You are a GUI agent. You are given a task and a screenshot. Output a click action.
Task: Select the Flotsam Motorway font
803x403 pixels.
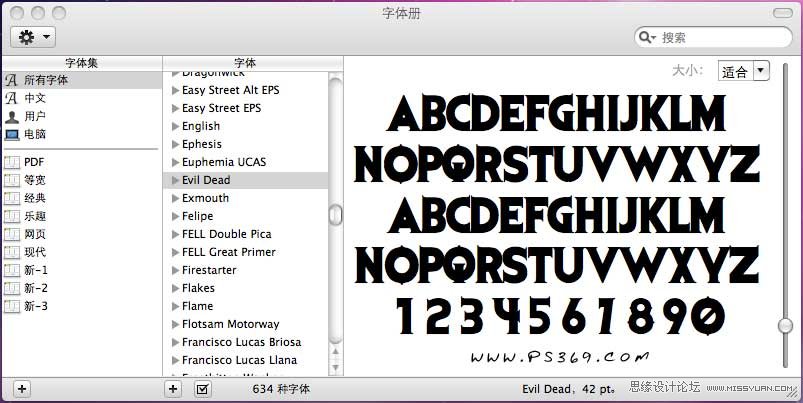pyautogui.click(x=246, y=324)
